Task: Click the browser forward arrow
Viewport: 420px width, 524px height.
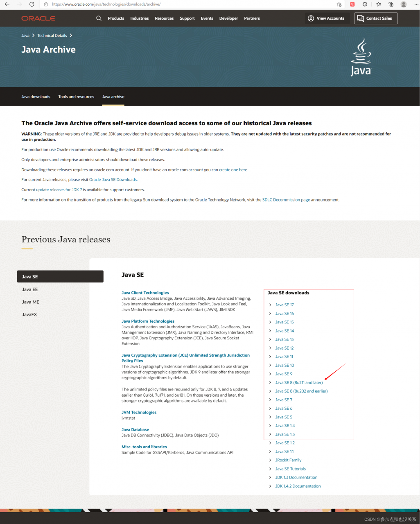Action: (19, 4)
